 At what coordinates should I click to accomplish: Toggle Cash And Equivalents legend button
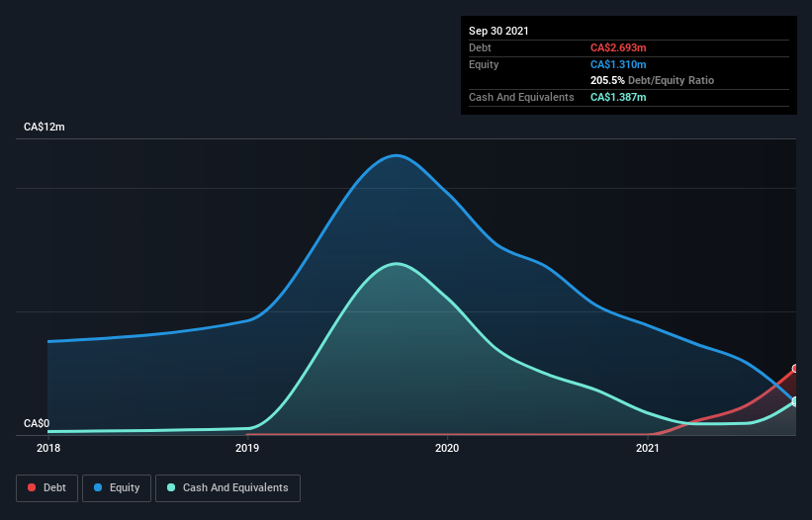coord(227,488)
